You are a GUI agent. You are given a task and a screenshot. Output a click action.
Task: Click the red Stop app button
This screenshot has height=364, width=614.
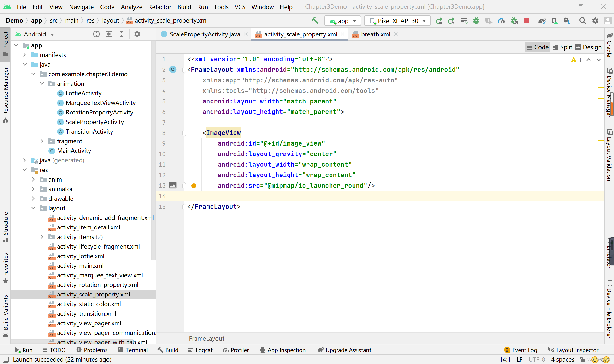click(526, 21)
